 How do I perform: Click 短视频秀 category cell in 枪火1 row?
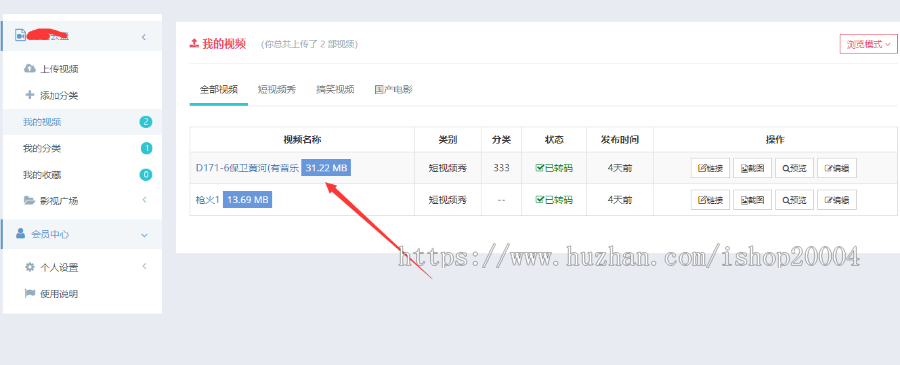[448, 200]
